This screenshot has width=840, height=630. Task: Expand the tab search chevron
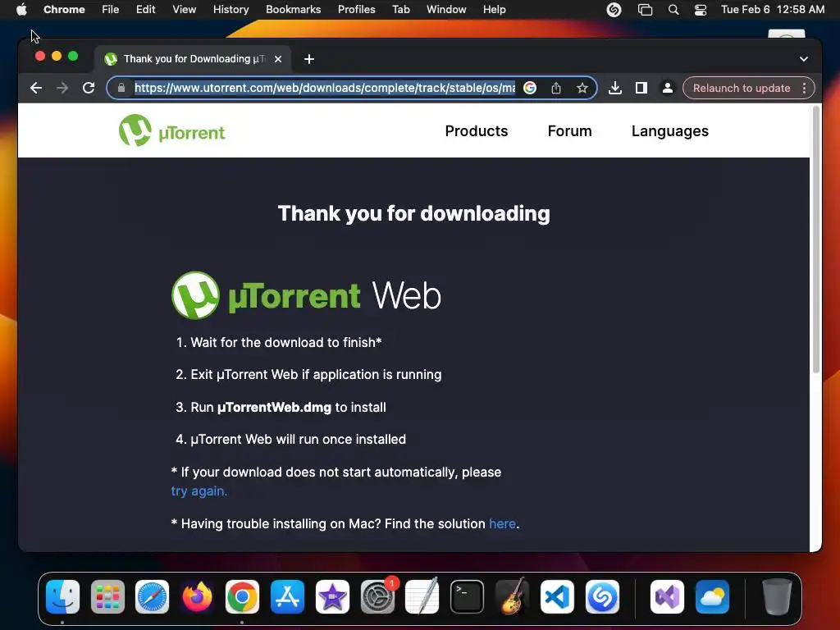click(804, 59)
